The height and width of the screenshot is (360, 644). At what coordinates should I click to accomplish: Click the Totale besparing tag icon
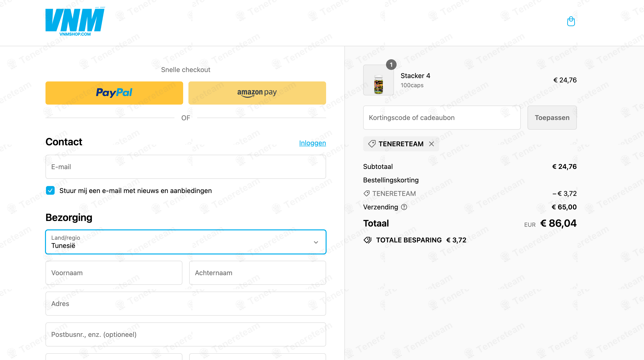(x=367, y=240)
